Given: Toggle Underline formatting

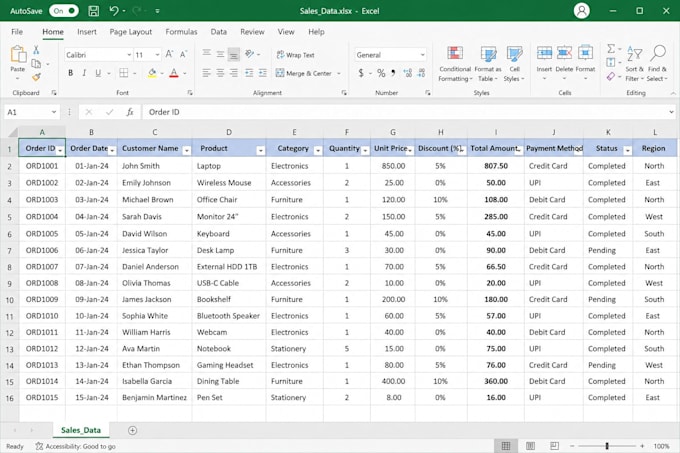Looking at the screenshot, I should pyautogui.click(x=98, y=73).
